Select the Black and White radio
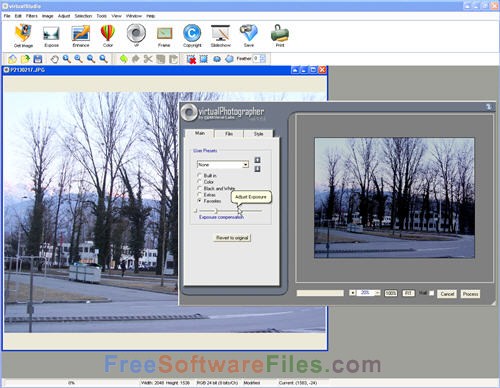Viewport: 500px width, 388px height. (199, 188)
